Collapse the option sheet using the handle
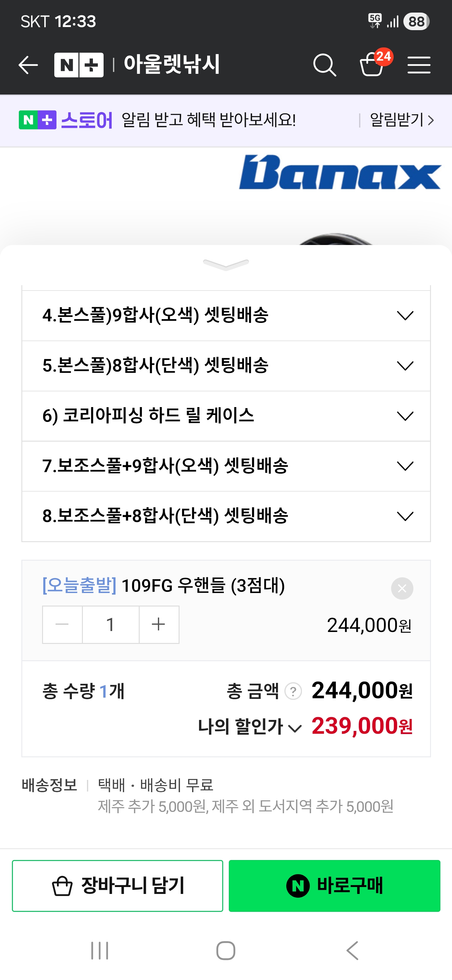452x980 pixels. (226, 264)
